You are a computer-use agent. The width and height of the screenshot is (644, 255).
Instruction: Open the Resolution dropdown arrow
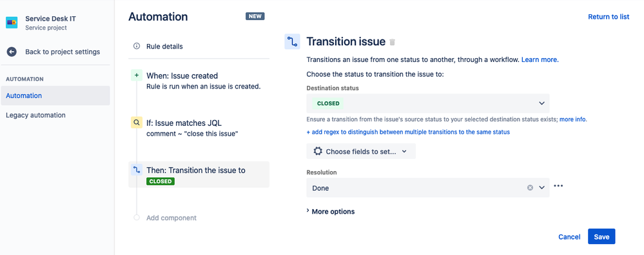(542, 188)
